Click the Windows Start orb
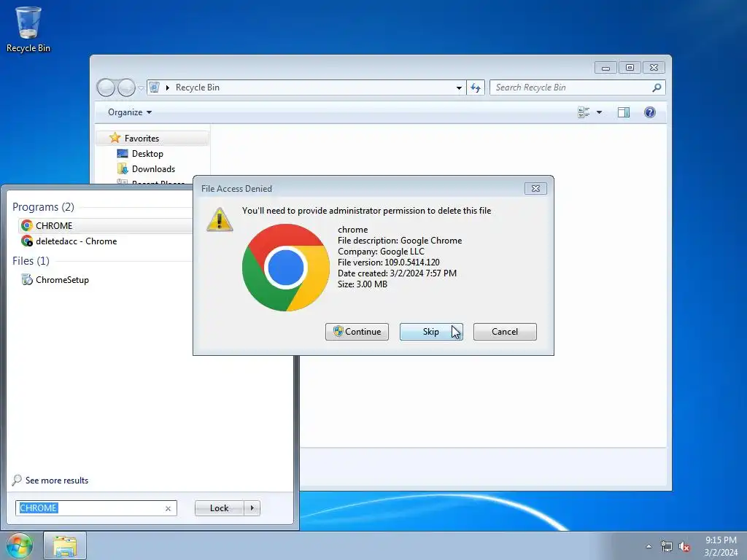The height and width of the screenshot is (560, 747). (19, 545)
